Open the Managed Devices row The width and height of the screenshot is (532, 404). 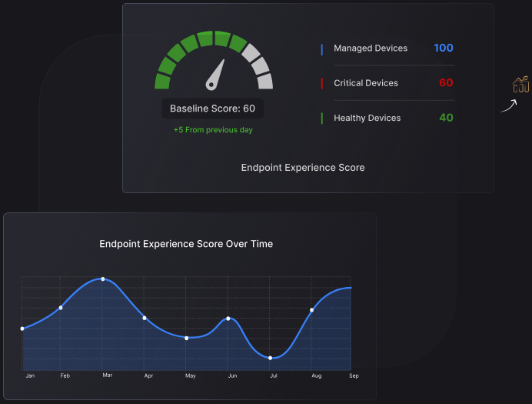[387, 48]
